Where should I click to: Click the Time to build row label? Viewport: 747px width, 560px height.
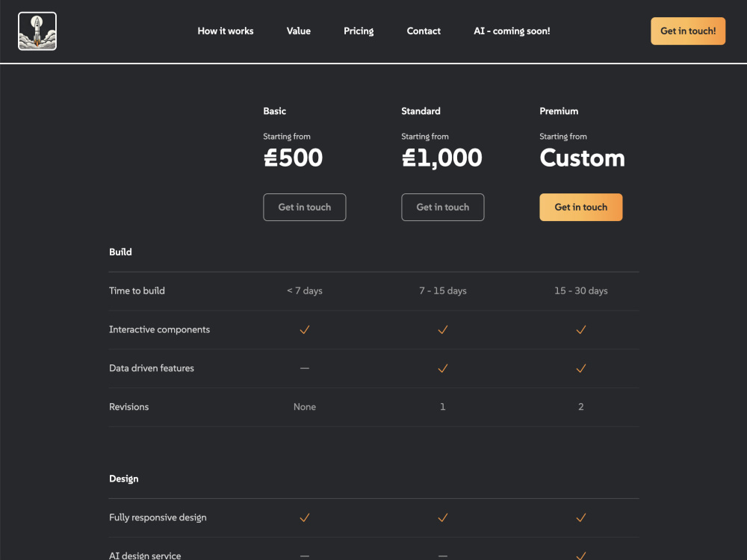click(137, 290)
